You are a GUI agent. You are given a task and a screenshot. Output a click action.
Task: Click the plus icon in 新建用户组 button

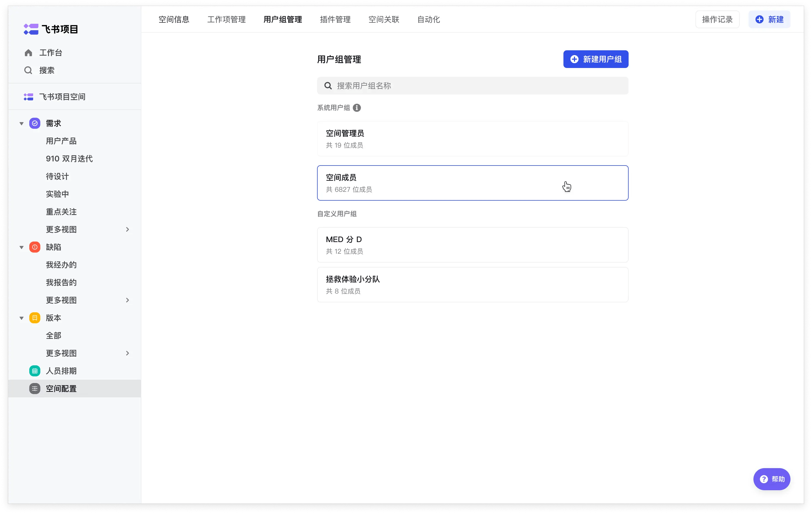[x=574, y=59]
